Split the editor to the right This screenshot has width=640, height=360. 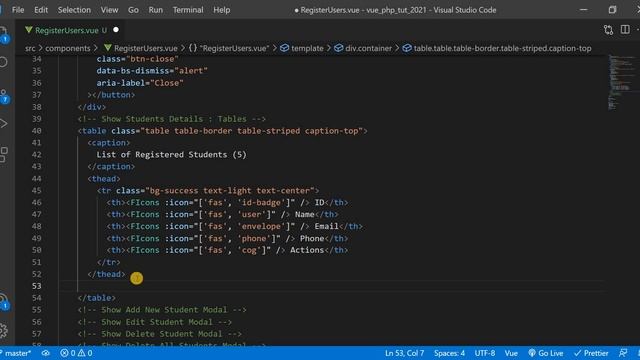625,30
